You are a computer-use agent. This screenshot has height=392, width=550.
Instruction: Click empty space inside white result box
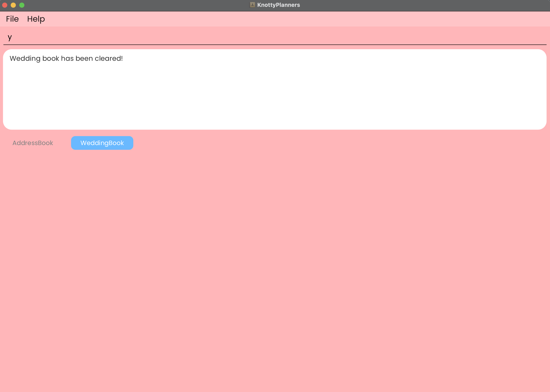click(x=275, y=97)
